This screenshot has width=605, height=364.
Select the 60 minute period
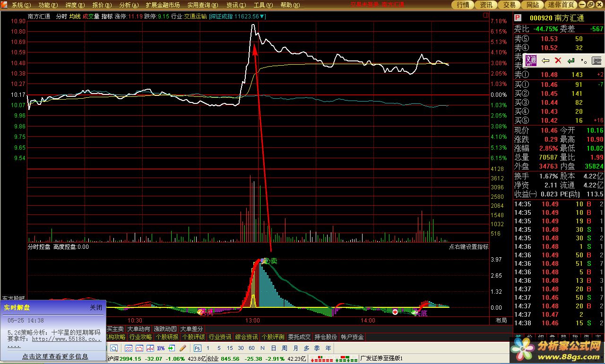pos(251,348)
